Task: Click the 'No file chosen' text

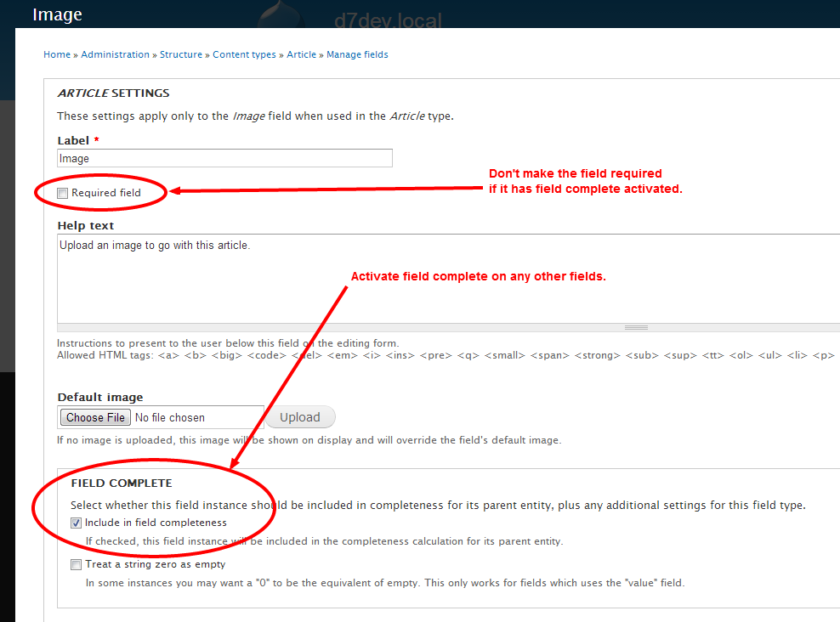Action: click(170, 417)
